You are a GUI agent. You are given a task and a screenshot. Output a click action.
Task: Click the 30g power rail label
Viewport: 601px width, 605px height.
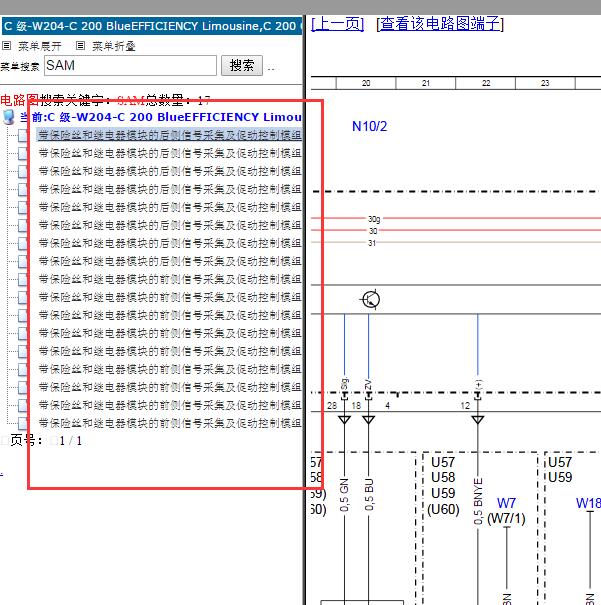tap(374, 219)
